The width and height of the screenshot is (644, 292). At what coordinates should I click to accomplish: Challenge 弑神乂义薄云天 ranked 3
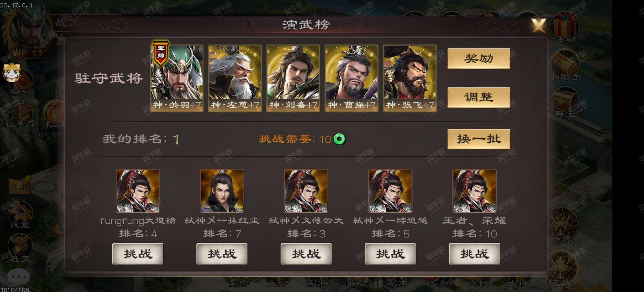click(x=306, y=254)
